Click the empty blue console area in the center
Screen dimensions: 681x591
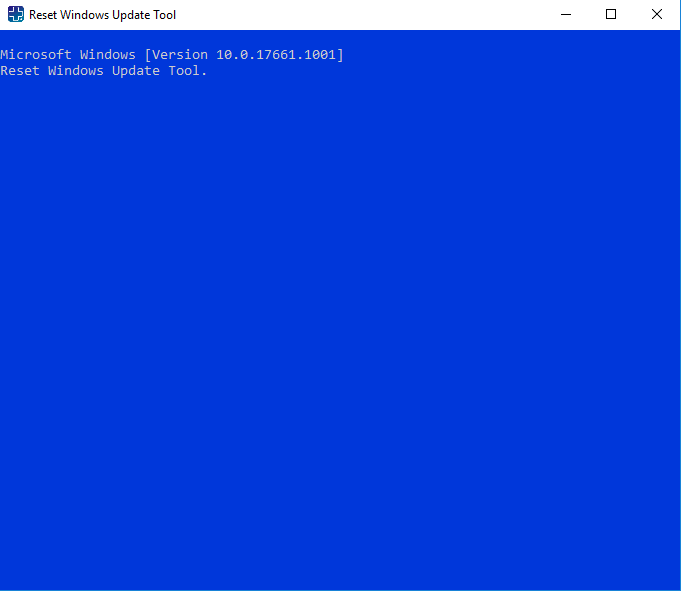point(340,310)
